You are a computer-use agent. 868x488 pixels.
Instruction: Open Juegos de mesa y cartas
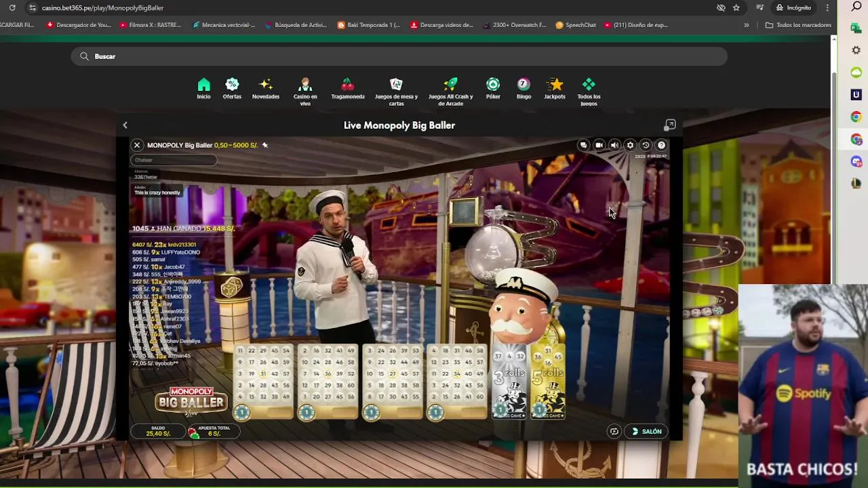(x=396, y=91)
